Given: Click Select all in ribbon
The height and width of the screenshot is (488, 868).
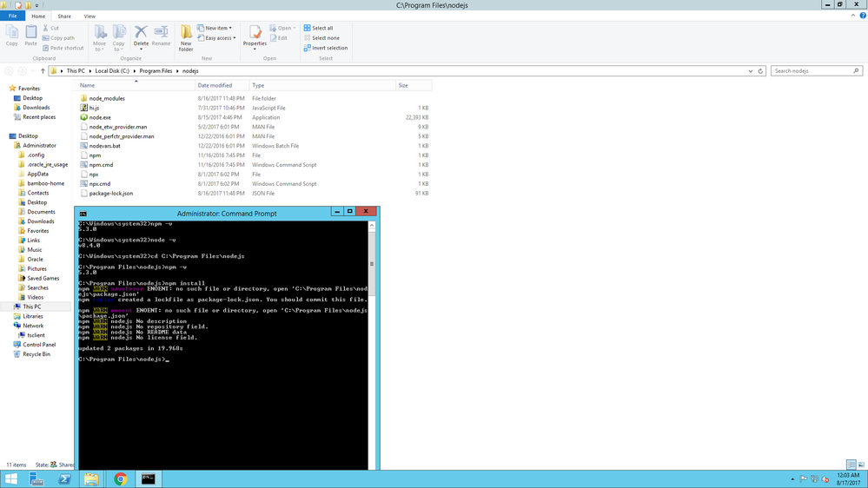Looking at the screenshot, I should (318, 28).
